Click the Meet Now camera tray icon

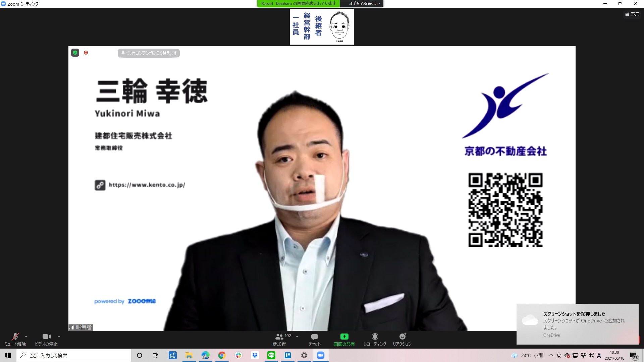559,355
